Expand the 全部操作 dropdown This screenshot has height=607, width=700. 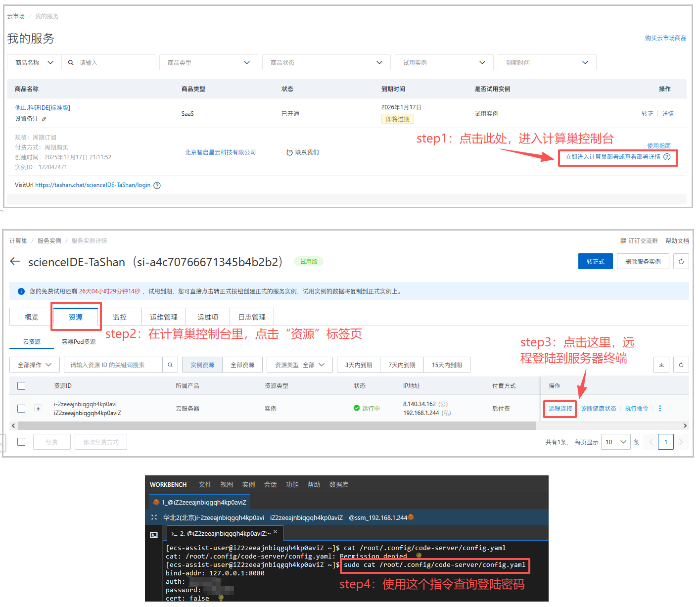tap(35, 365)
